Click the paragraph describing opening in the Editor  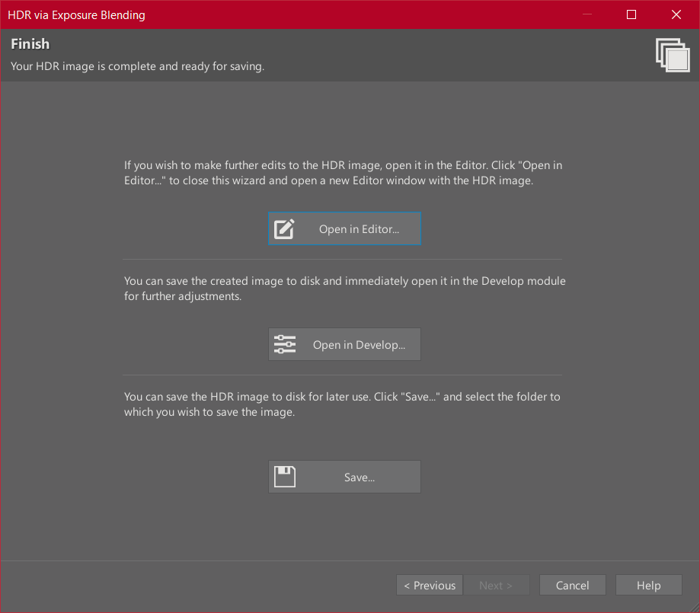343,172
